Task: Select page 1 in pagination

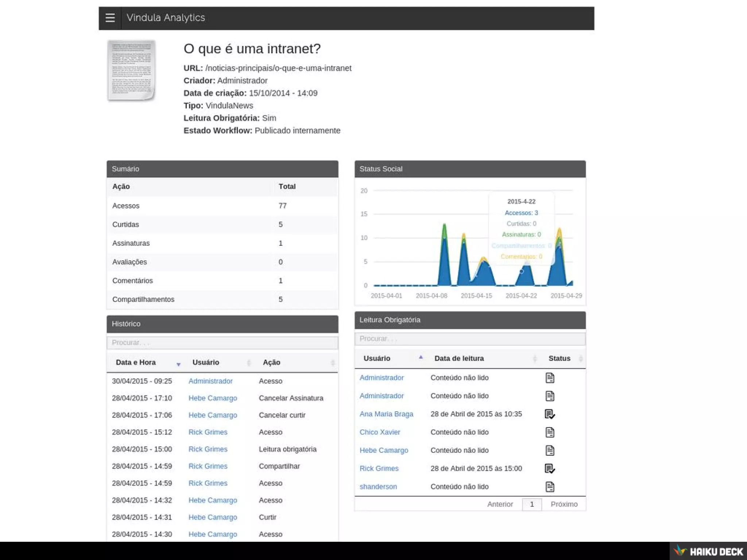Action: point(532,504)
